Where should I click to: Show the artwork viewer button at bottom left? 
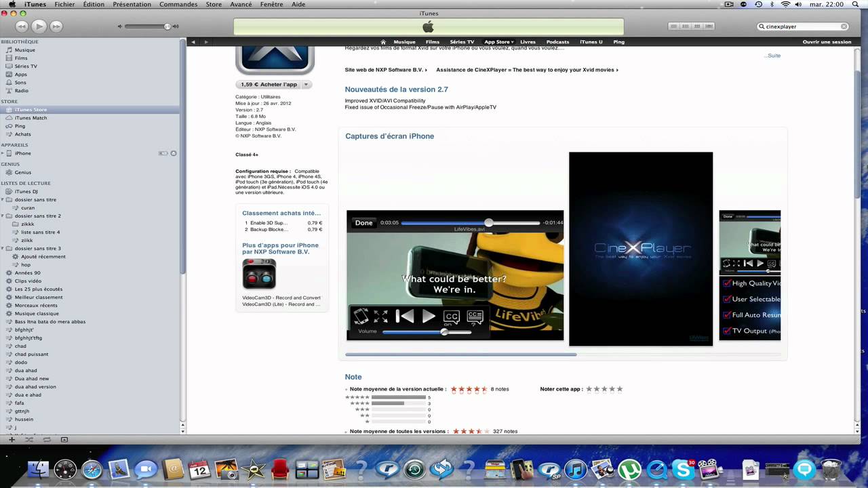pos(64,440)
